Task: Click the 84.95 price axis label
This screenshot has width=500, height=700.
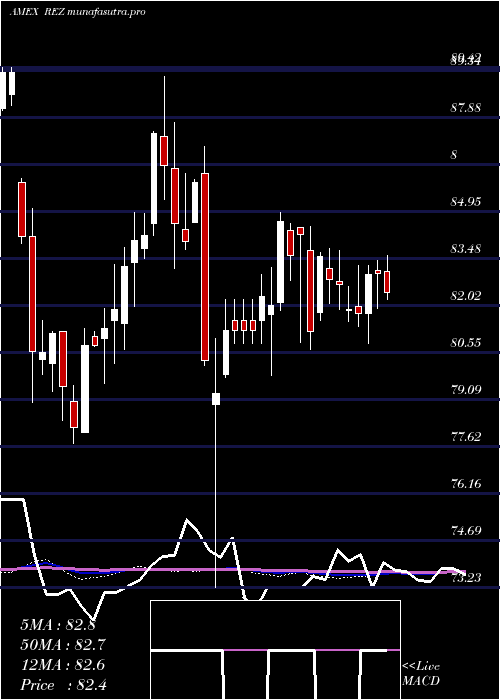Action: tap(466, 201)
